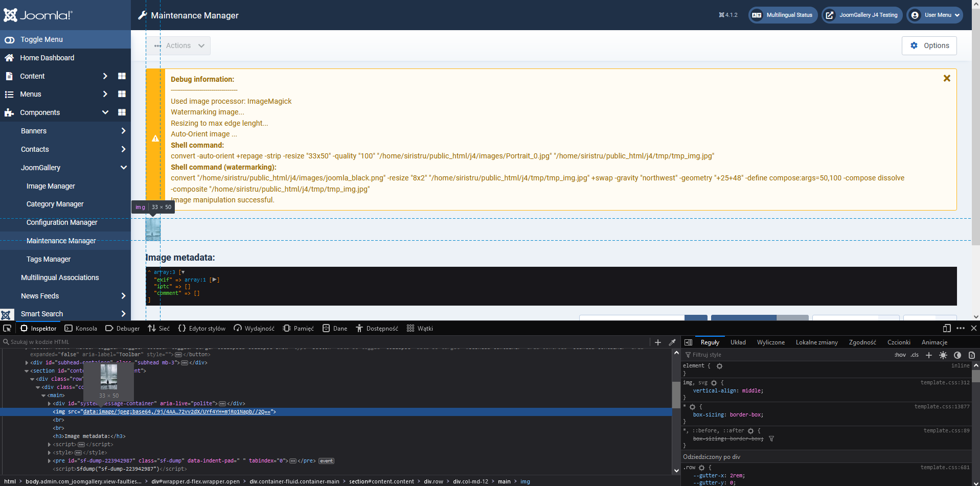This screenshot has height=486, width=980.
Task: Open the Components dashboard grid icon
Action: tap(122, 112)
